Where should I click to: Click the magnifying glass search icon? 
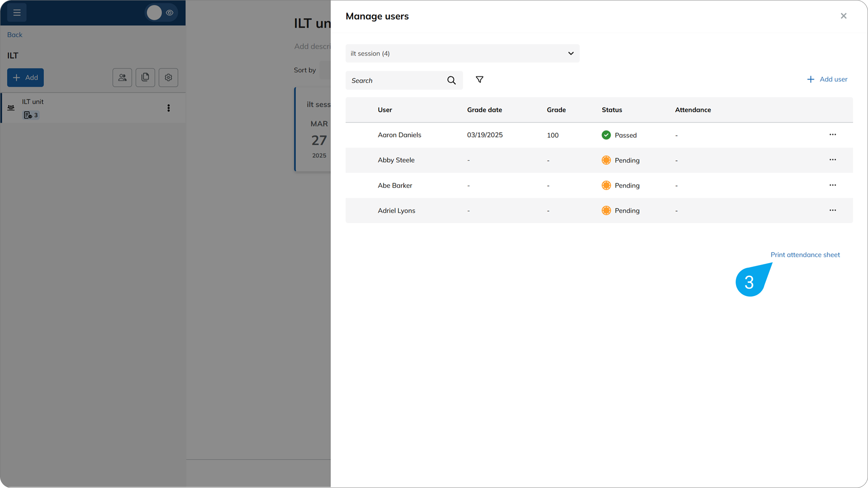[x=451, y=80]
